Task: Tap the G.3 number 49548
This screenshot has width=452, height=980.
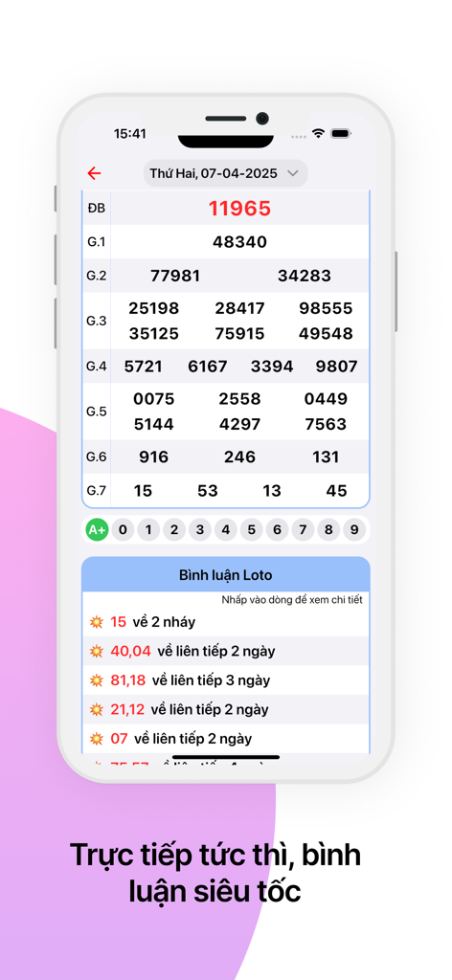Action: pyautogui.click(x=326, y=333)
